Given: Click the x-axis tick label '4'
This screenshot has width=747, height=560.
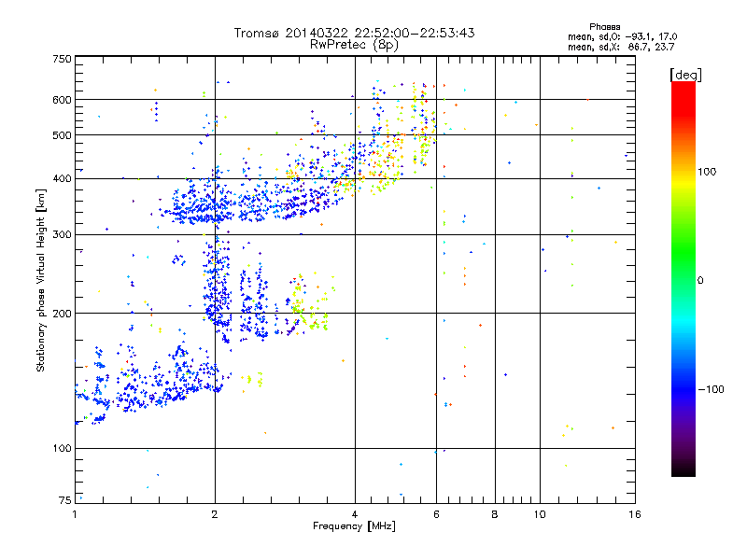Looking at the screenshot, I should pyautogui.click(x=355, y=514).
